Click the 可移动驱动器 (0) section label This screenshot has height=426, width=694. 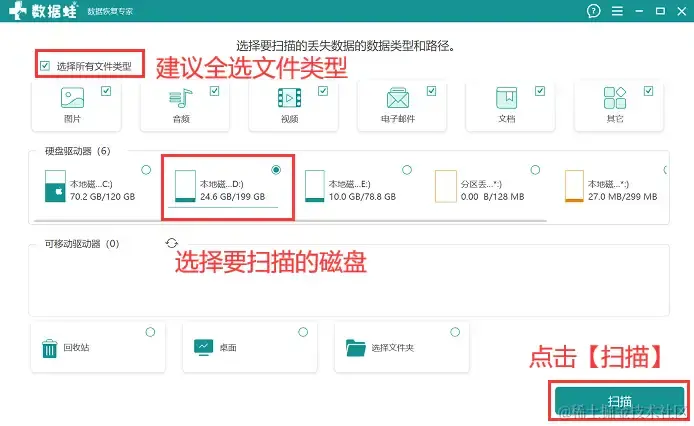coord(82,244)
